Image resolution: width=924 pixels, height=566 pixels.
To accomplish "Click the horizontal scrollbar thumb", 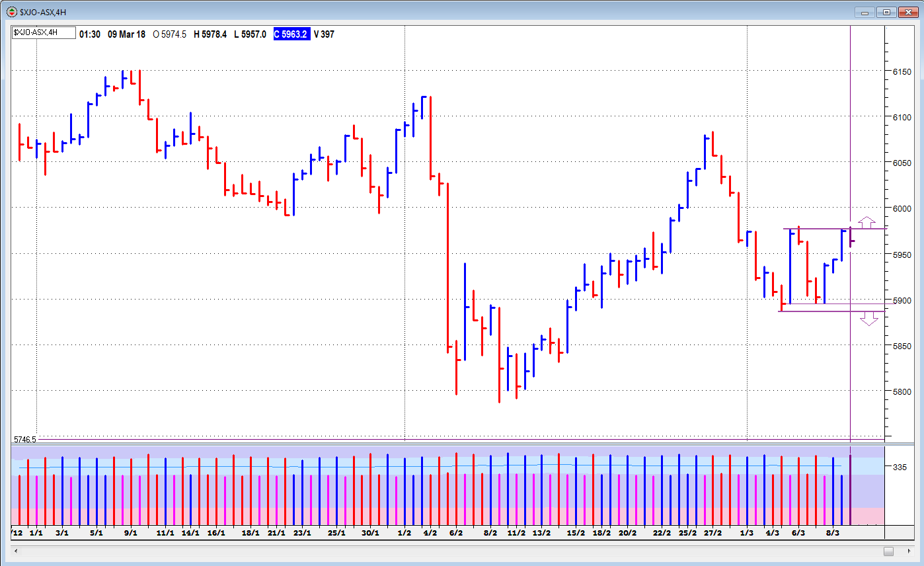I will click(x=888, y=551).
